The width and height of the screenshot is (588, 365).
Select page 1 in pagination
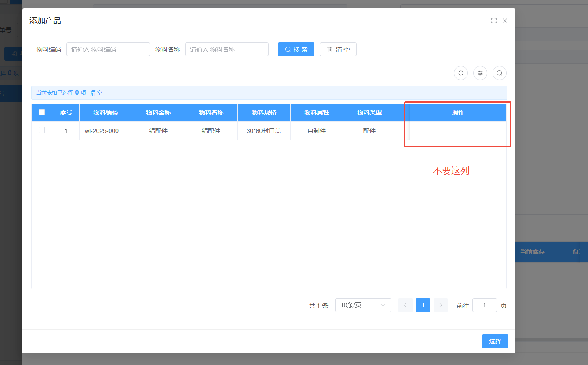423,305
